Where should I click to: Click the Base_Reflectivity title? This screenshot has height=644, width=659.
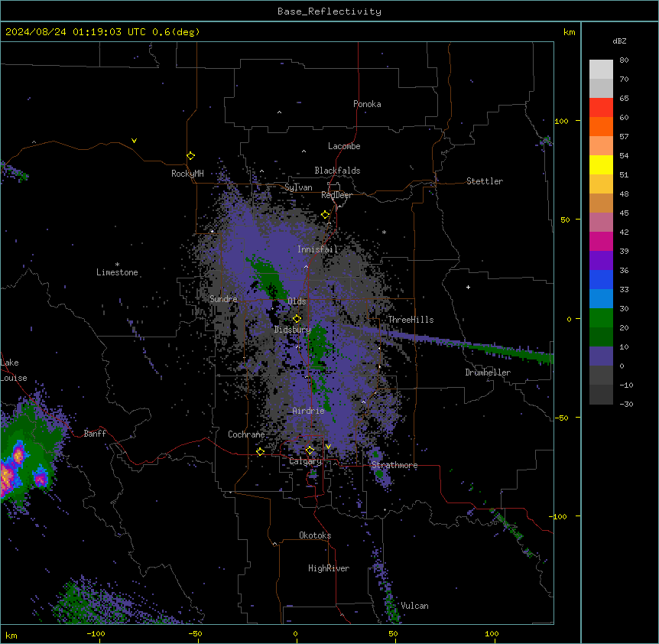(x=329, y=11)
